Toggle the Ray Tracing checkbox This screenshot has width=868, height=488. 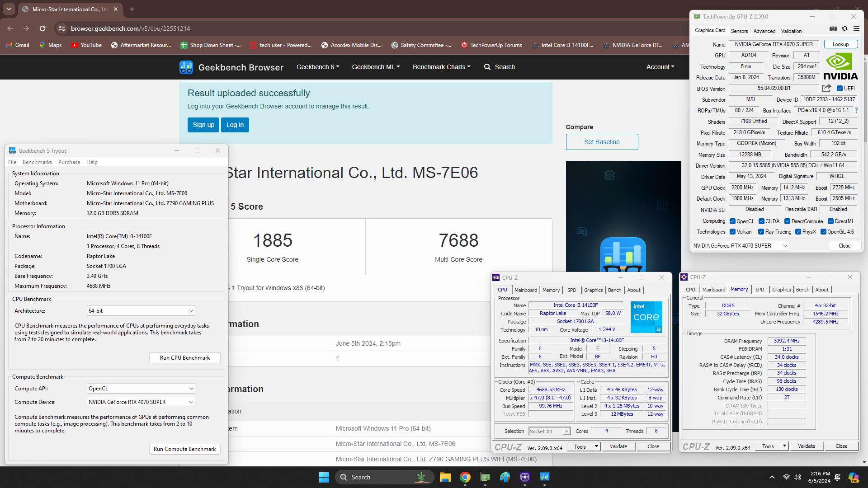coord(761,232)
